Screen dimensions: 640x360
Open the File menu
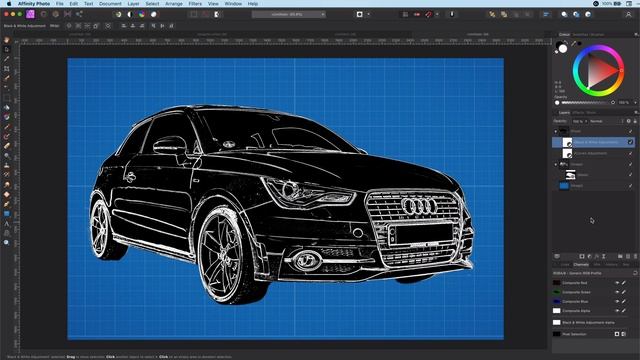point(60,4)
